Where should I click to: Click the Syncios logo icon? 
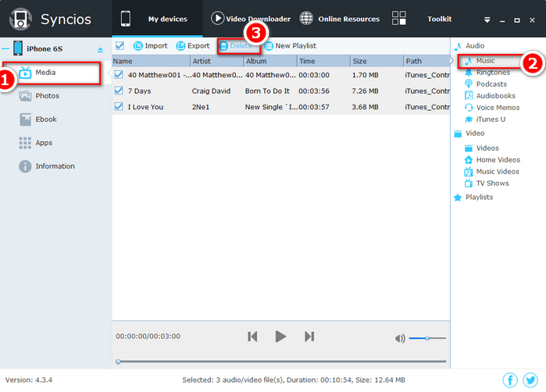[x=20, y=19]
